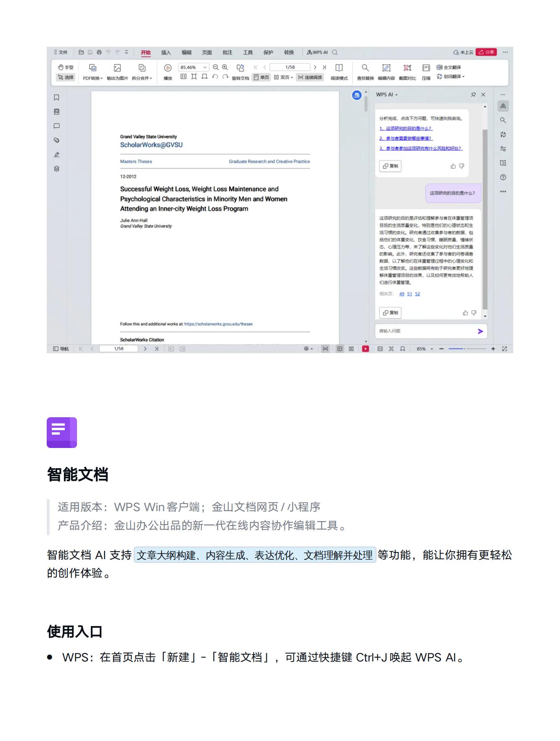The width and height of the screenshot is (560, 741).
Task: Open related page link 52
Action: 417,294
